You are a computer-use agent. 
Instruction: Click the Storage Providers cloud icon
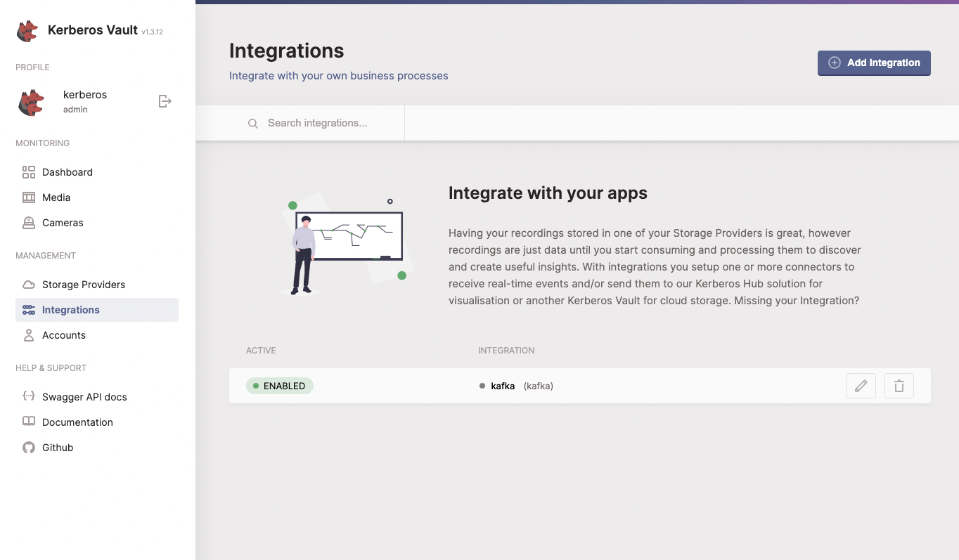(28, 284)
